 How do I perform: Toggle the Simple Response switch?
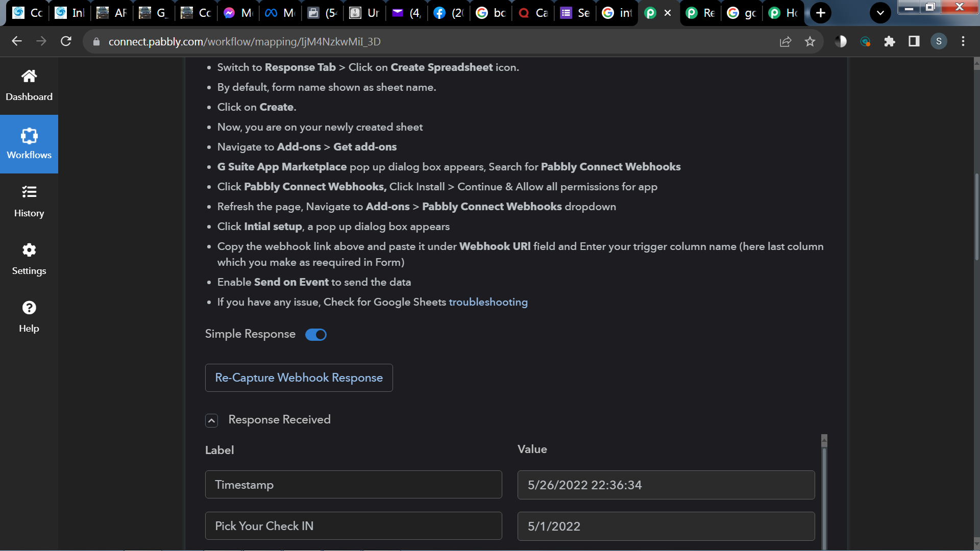[316, 335]
